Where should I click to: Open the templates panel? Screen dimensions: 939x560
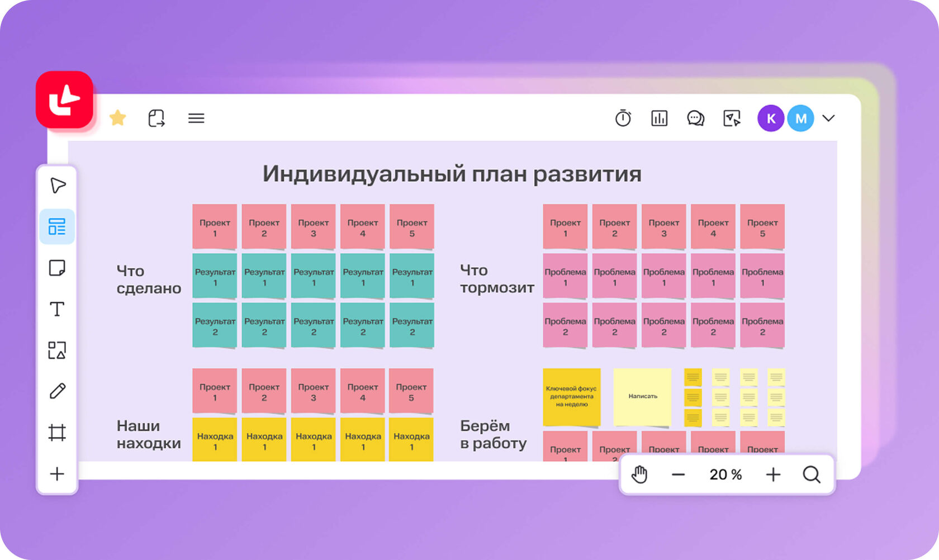click(57, 226)
